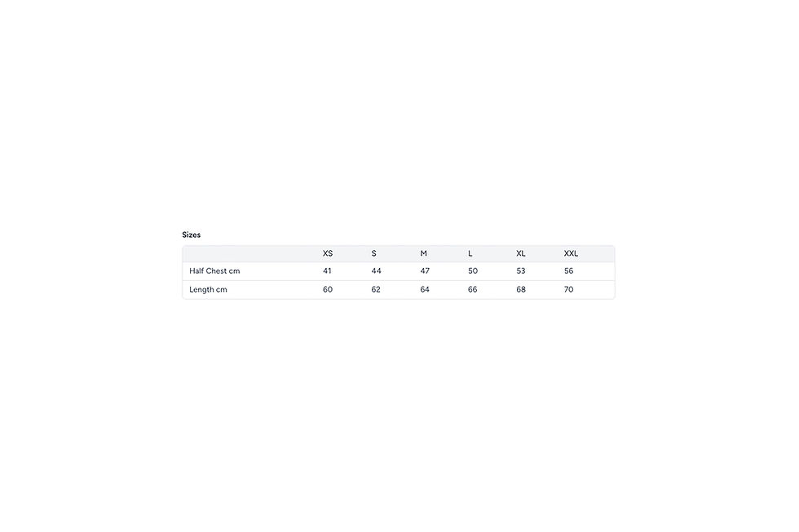Click the Half Chest cm row label

214,271
